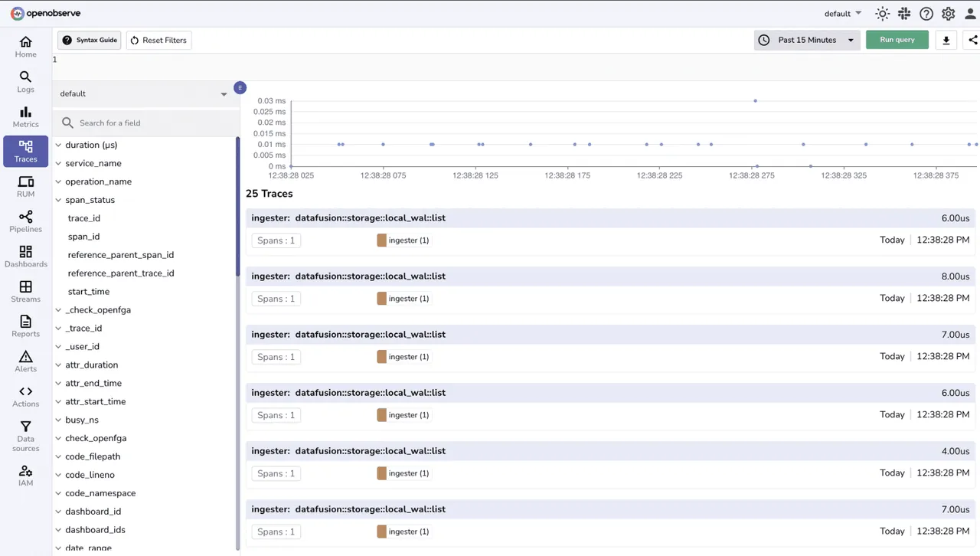Open Alerts from the sidebar
The image size is (980, 556).
[25, 361]
